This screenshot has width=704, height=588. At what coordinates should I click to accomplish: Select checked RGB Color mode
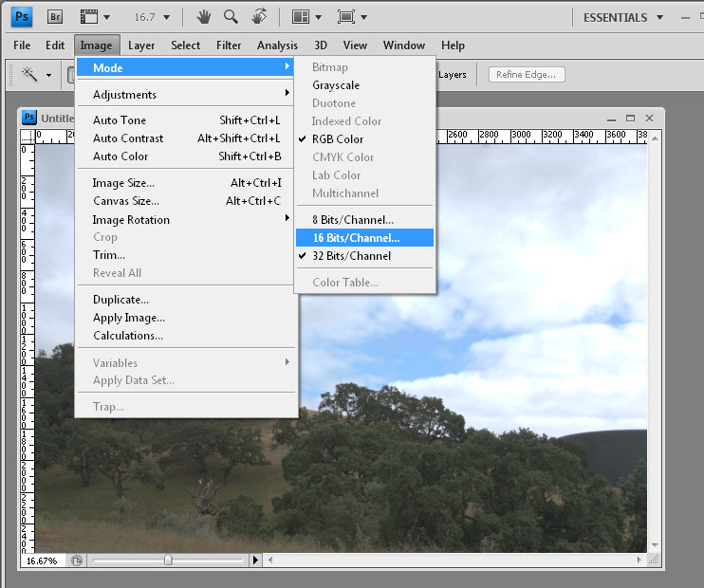364,139
